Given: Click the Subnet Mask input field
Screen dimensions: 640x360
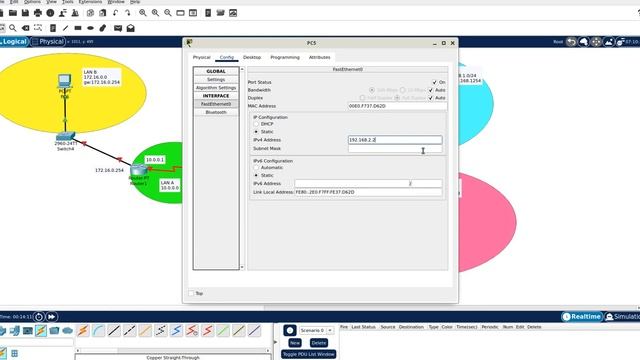Looking at the screenshot, I should click(395, 149).
